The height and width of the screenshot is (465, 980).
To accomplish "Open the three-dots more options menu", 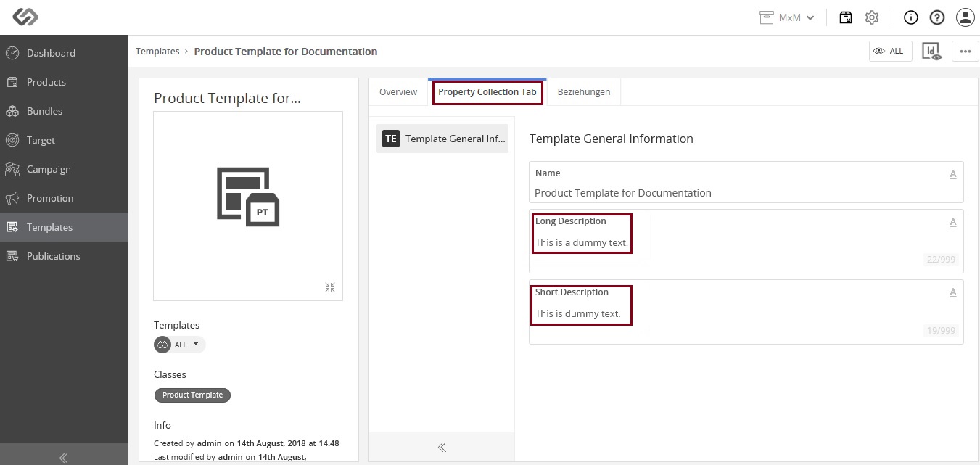I will coord(965,51).
